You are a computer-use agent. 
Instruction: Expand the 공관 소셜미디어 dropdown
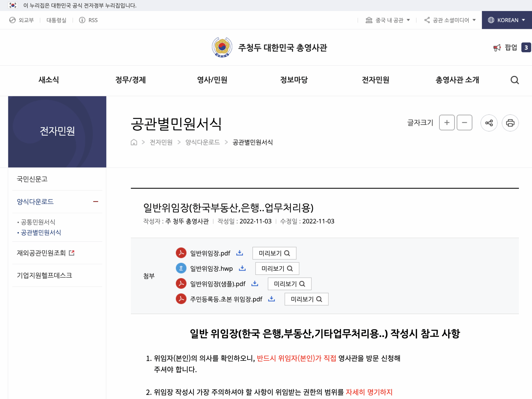(449, 20)
